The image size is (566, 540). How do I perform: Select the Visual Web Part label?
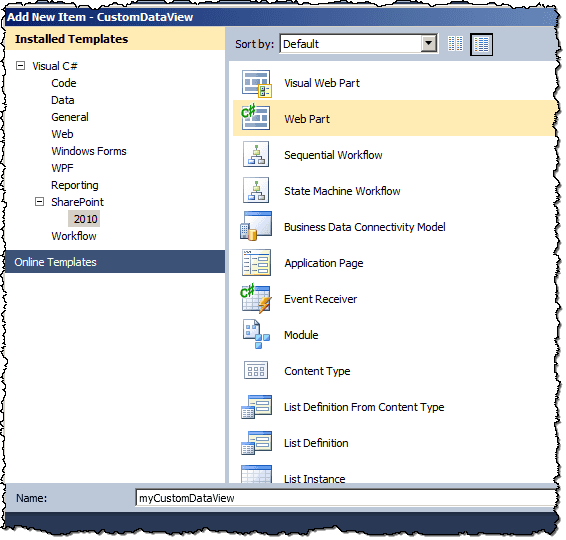(x=322, y=83)
